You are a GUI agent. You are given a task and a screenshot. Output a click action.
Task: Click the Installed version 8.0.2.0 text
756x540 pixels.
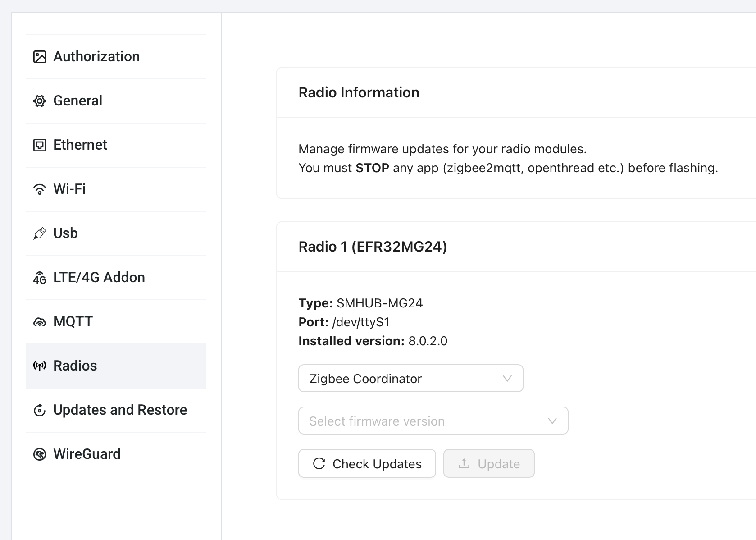coord(373,341)
